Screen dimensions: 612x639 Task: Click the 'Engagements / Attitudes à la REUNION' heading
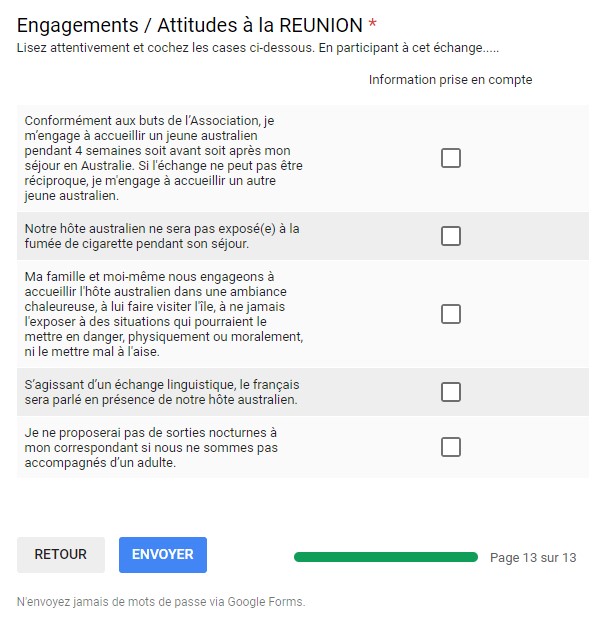[188, 25]
